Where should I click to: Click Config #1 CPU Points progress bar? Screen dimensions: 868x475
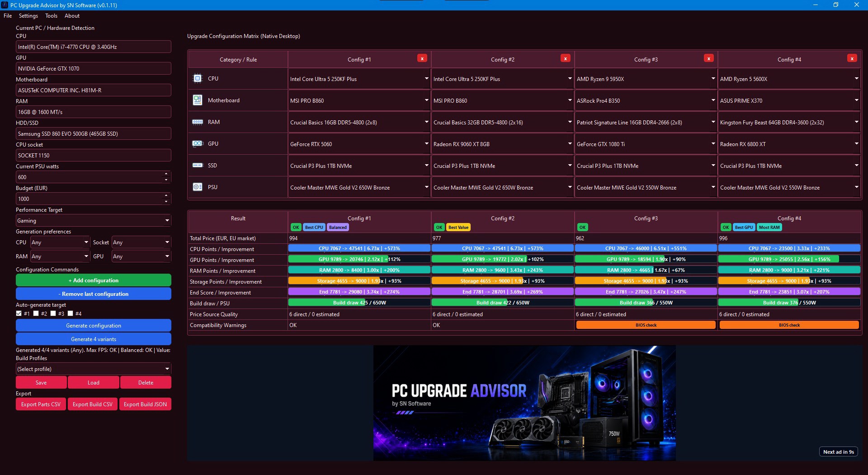359,248
